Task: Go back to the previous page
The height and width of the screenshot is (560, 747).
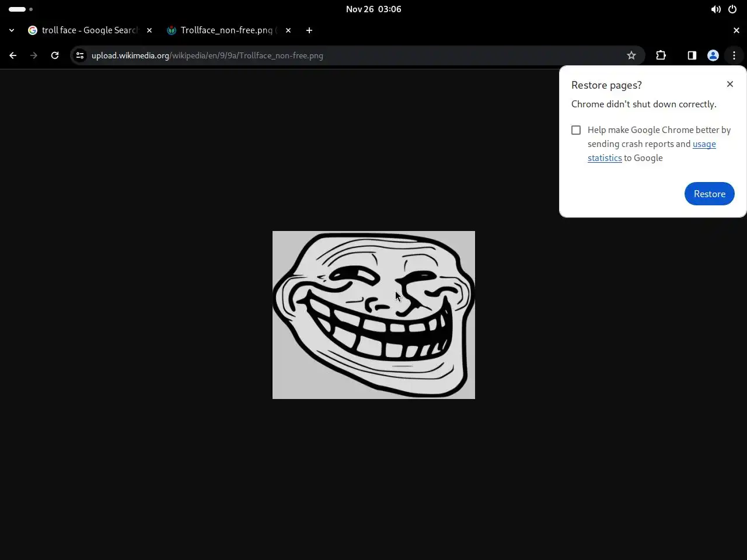Action: tap(13, 55)
